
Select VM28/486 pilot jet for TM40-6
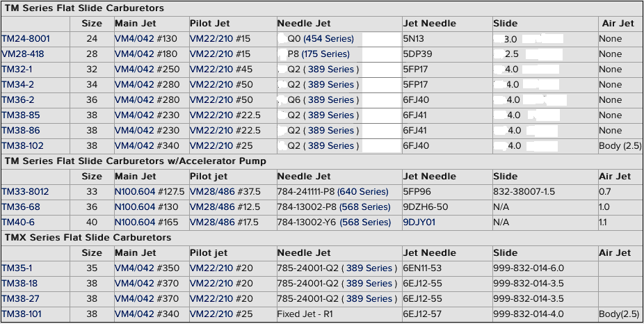(212, 222)
